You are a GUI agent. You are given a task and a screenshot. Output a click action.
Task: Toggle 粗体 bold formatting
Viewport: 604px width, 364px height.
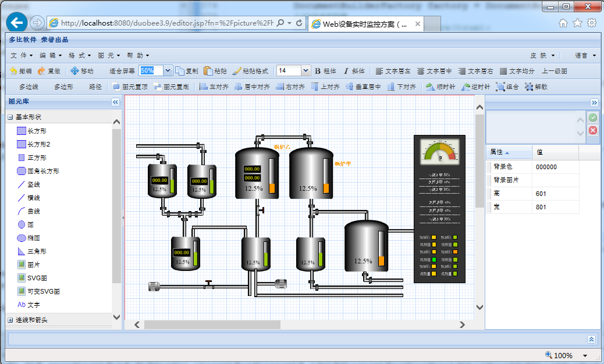(318, 71)
